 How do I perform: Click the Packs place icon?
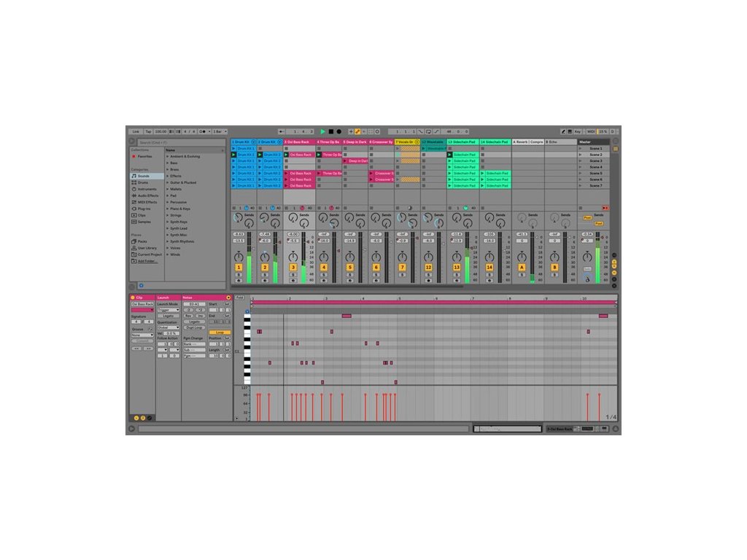point(134,241)
